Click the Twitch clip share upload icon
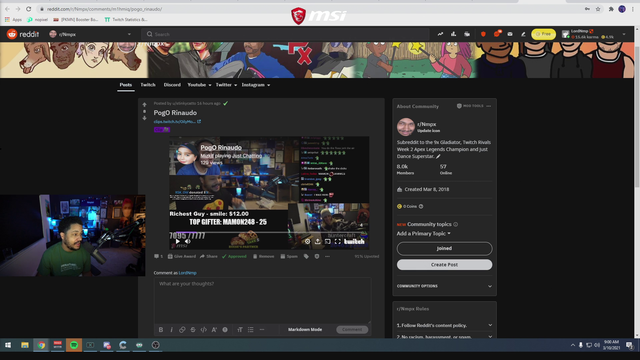 (318, 241)
